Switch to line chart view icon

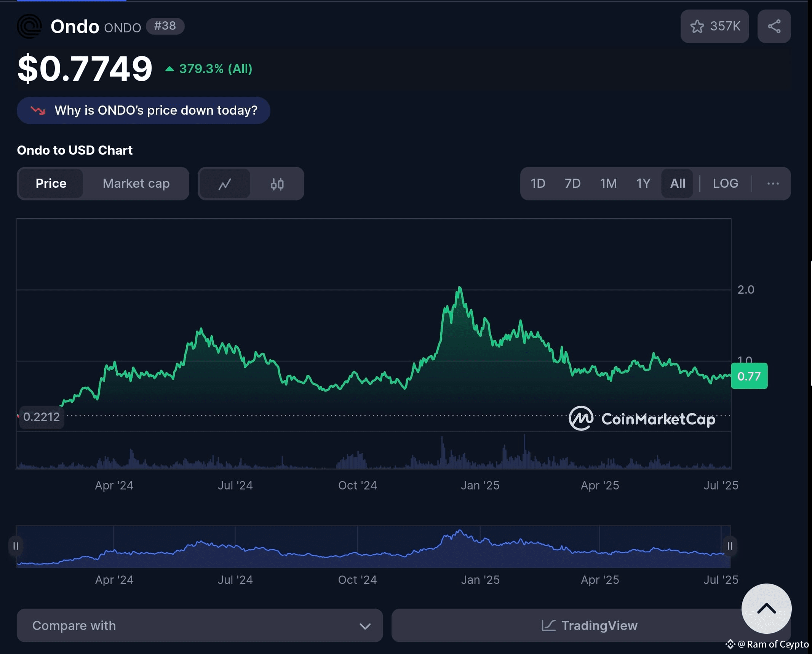coord(225,184)
